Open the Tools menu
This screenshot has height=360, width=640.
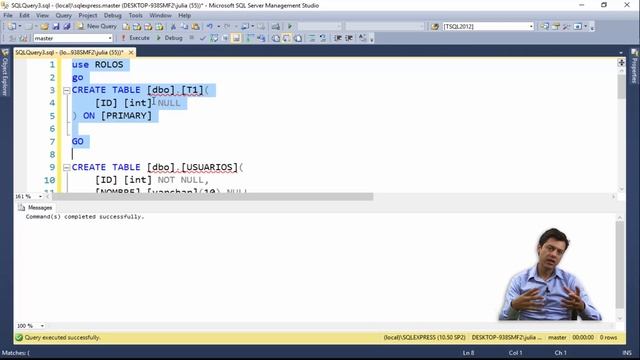coord(136,16)
